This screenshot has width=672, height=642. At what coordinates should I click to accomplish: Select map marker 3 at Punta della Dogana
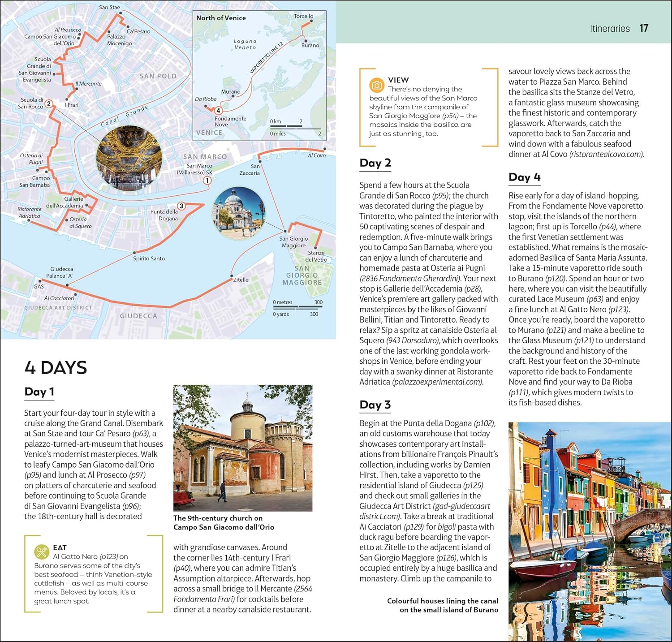(181, 206)
